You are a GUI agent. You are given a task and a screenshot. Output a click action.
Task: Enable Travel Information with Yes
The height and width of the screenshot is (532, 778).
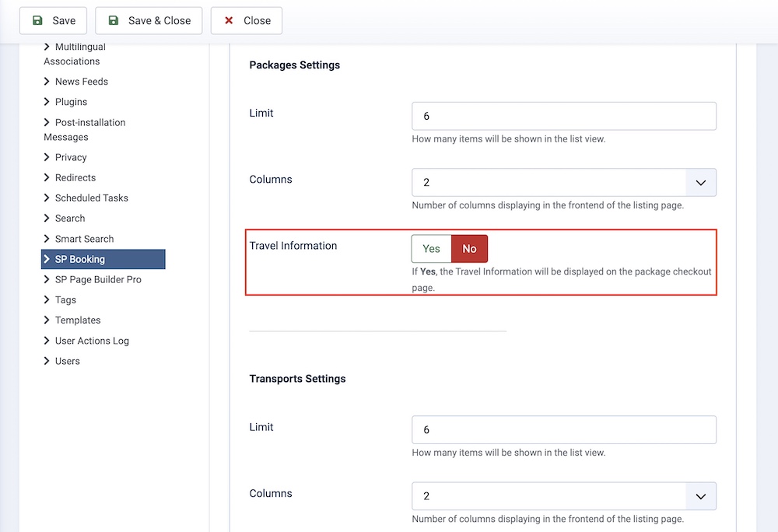pyautogui.click(x=431, y=249)
